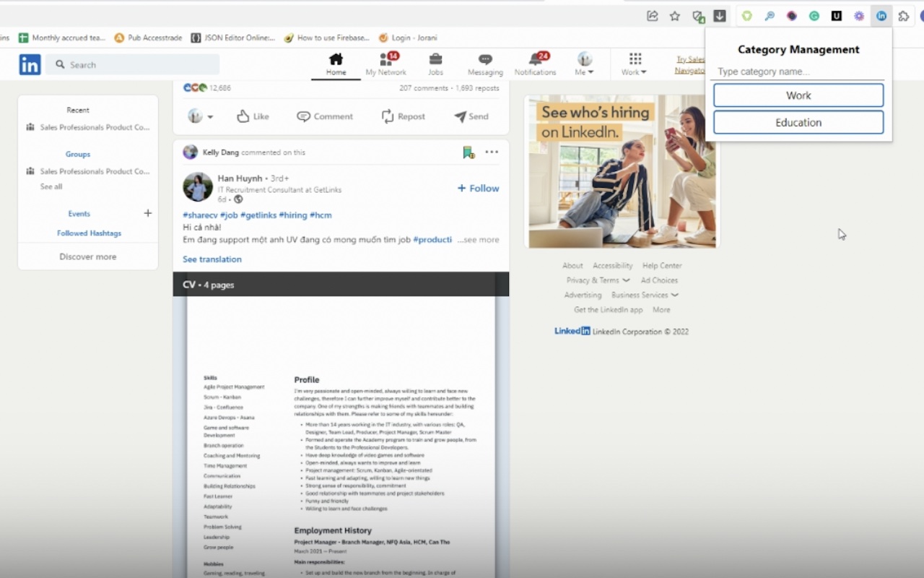924x578 pixels.
Task: Open the purple gear extension icon
Action: tap(859, 16)
